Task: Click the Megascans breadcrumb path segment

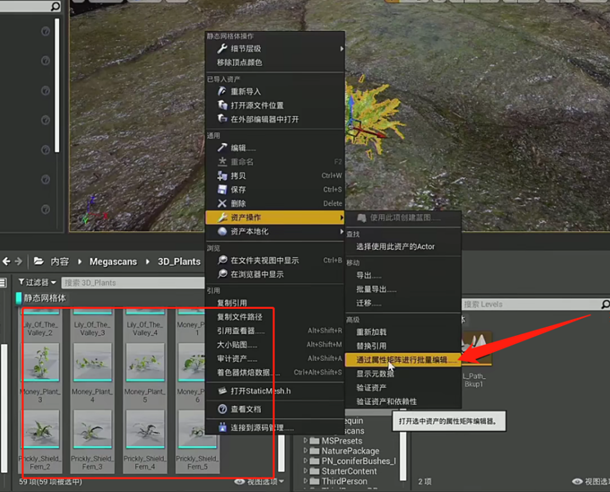Action: [x=115, y=261]
